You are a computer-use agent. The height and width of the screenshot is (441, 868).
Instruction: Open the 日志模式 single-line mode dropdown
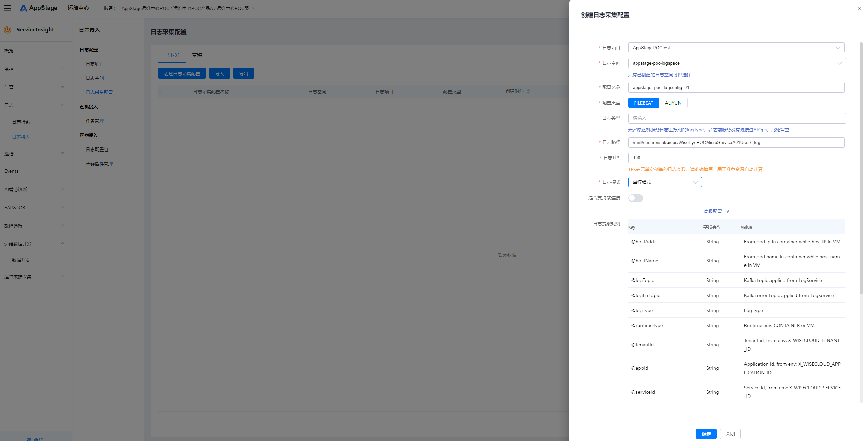(664, 182)
